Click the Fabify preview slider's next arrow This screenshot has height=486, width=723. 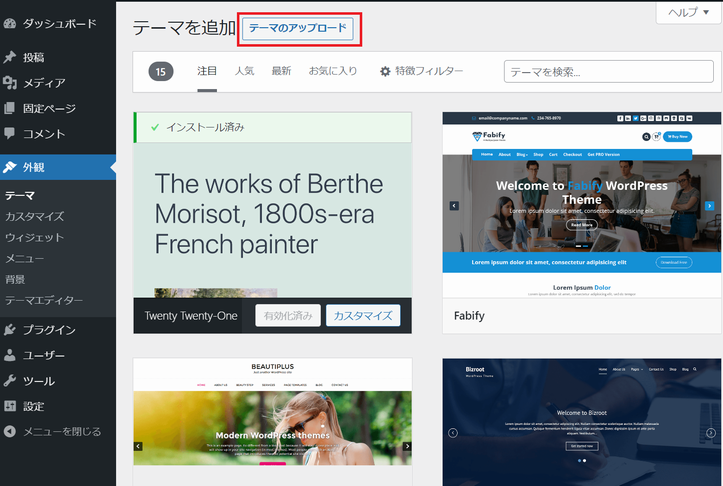[710, 206]
